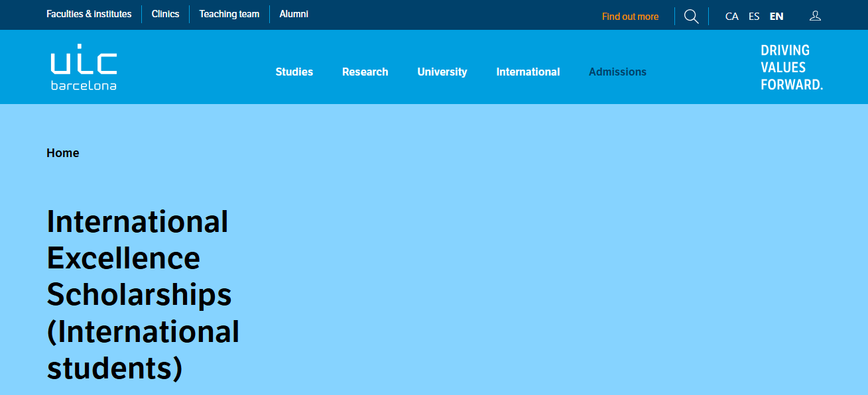Click the Driving Values Forward slogan
Screen dimensions: 868x395
[x=791, y=68]
